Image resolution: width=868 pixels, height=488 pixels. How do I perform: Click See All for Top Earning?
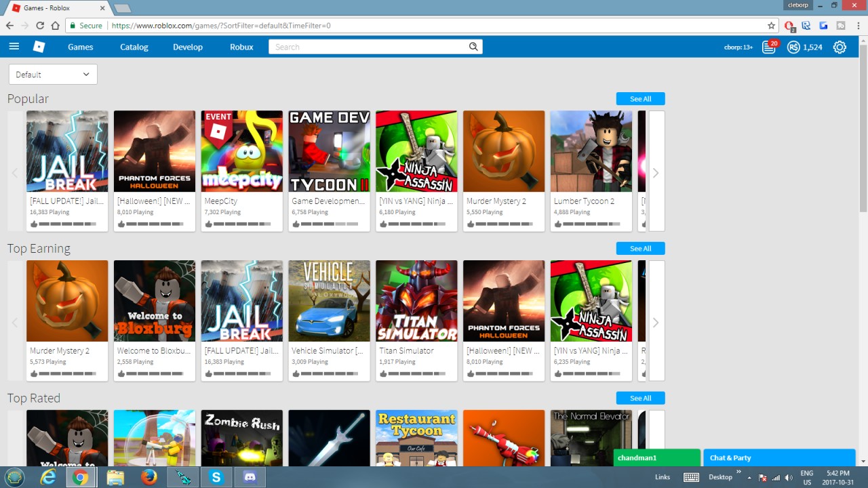(x=640, y=249)
